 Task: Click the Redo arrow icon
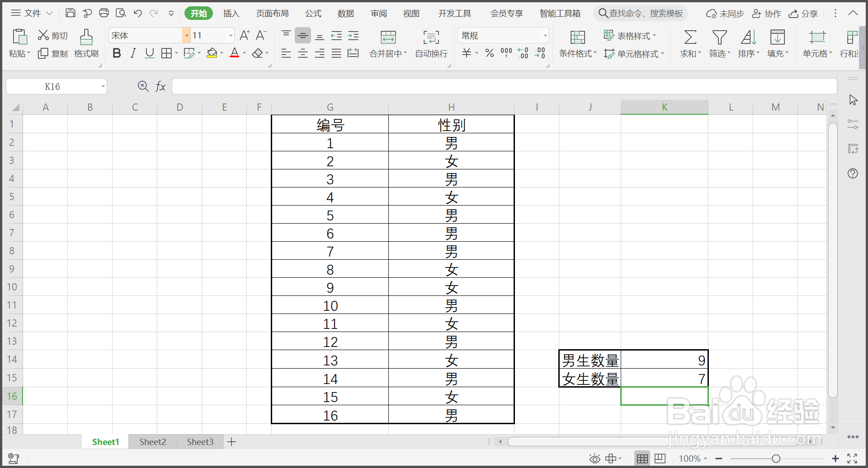[x=154, y=13]
